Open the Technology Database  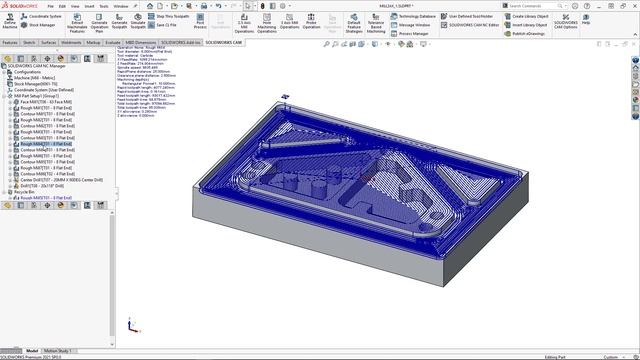tap(413, 16)
